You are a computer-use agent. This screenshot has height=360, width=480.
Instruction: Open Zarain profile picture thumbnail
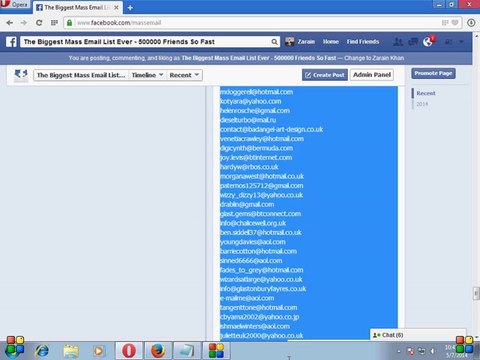[290, 42]
